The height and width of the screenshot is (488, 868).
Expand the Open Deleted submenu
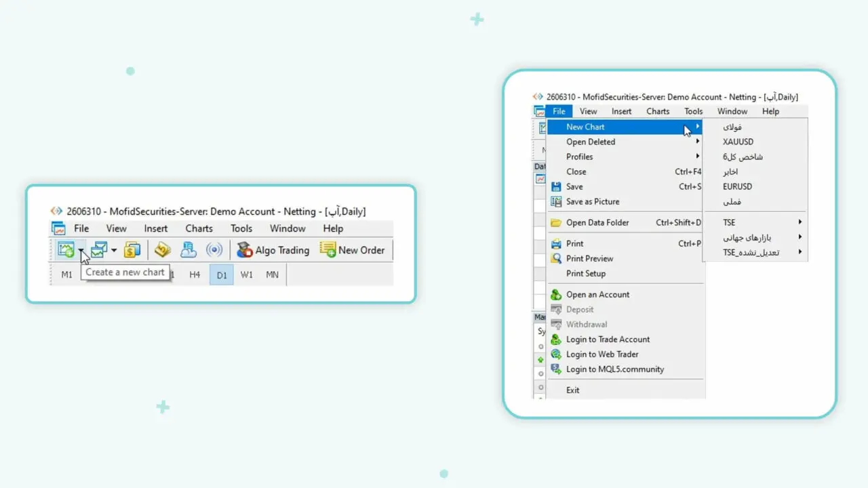(591, 142)
